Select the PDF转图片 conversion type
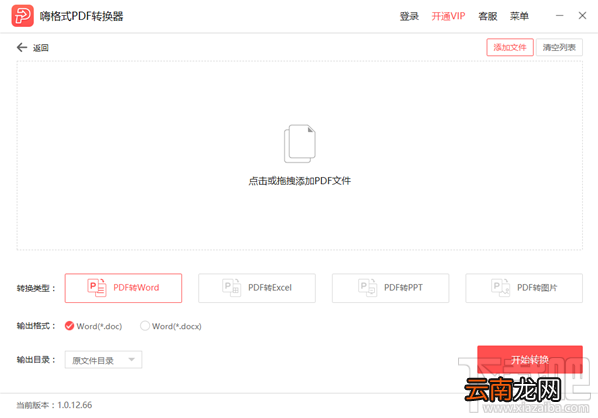This screenshot has width=598, height=418. [524, 288]
